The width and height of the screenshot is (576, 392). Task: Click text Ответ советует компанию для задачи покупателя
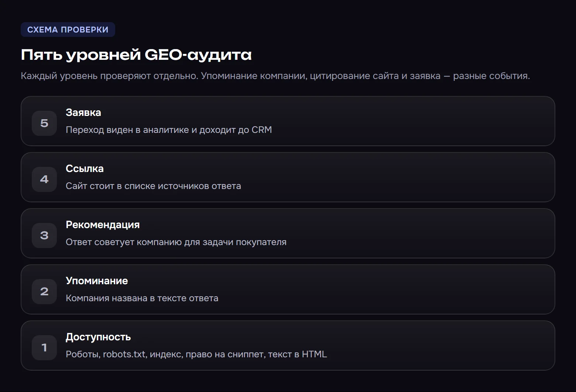point(176,242)
